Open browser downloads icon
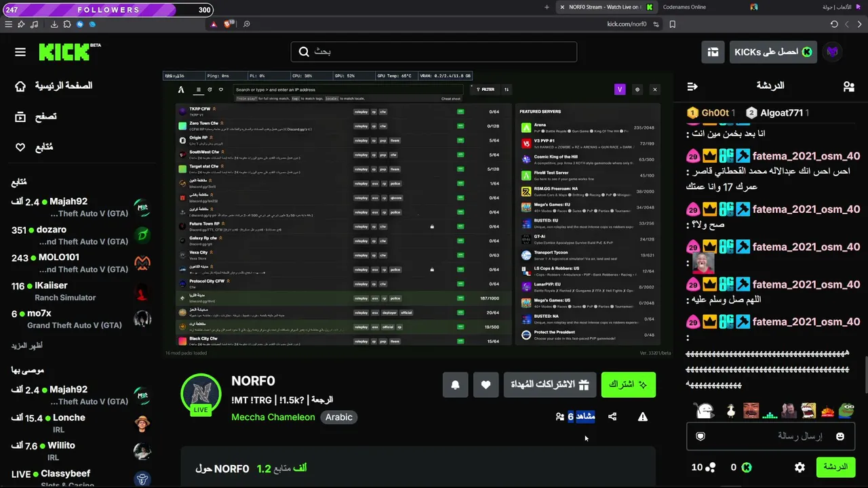The image size is (868, 488). tap(54, 24)
